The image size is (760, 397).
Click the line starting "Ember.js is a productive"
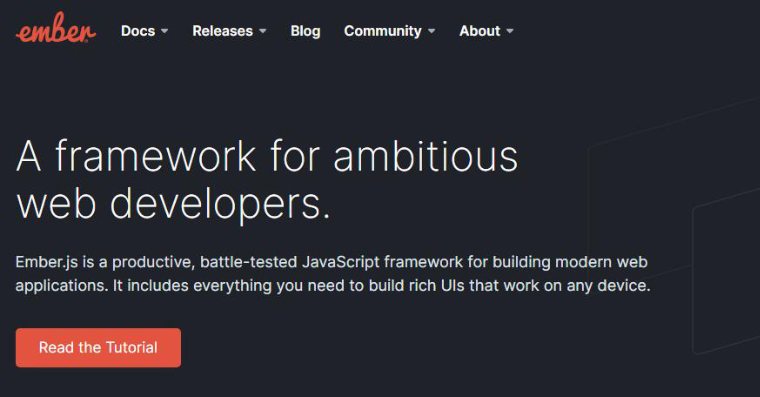[x=332, y=262]
